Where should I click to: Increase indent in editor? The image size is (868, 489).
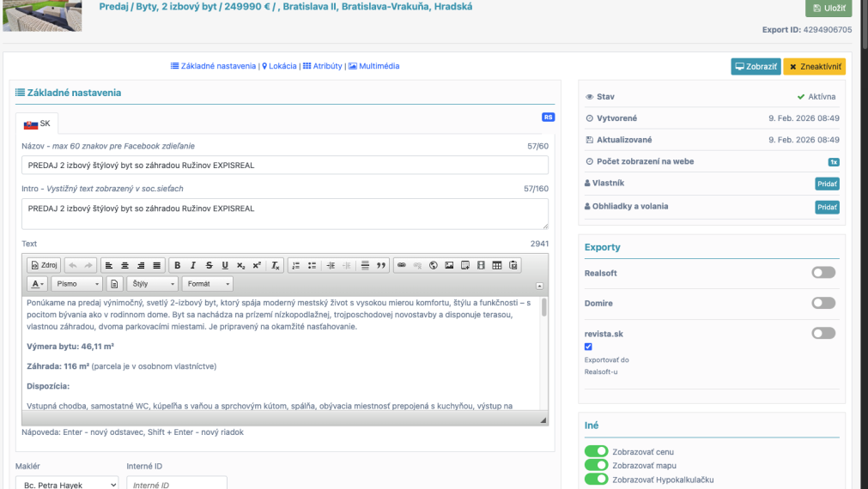click(331, 266)
